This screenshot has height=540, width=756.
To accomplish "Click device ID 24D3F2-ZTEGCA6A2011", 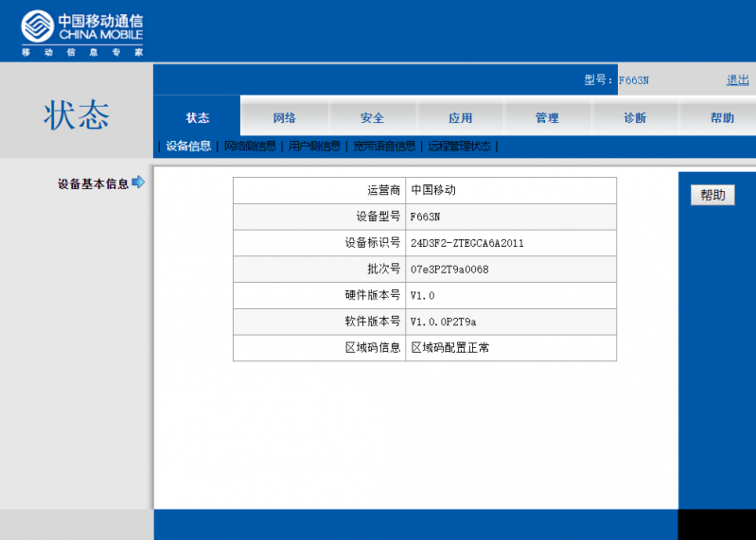I will tap(466, 243).
